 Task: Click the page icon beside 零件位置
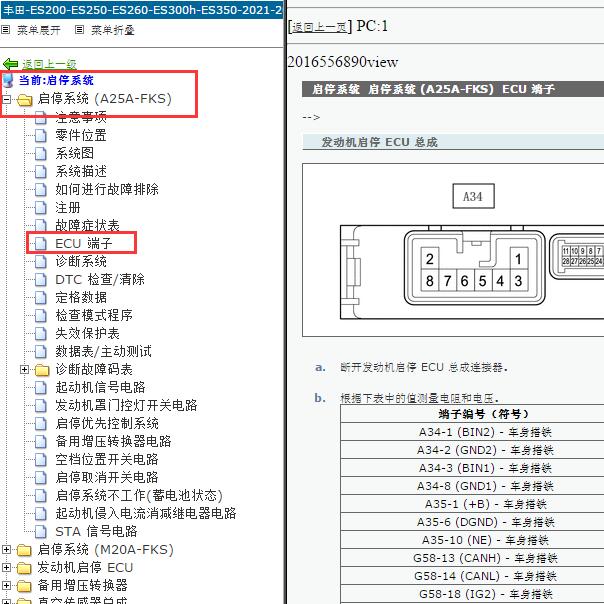41,136
